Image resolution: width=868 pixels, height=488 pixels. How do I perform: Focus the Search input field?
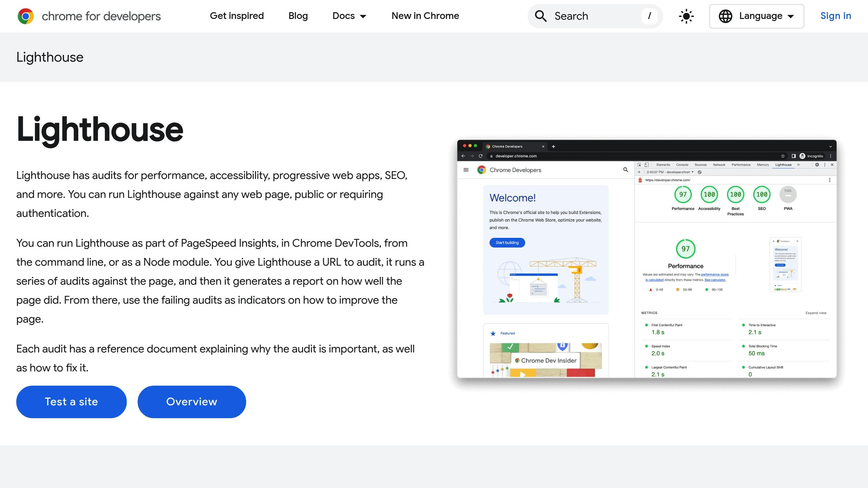pyautogui.click(x=595, y=16)
